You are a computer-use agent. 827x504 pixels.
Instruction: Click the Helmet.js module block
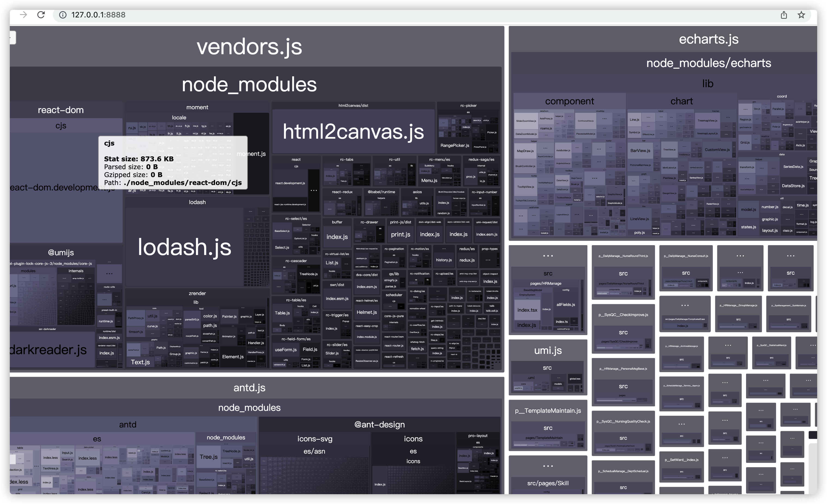coord(367,312)
